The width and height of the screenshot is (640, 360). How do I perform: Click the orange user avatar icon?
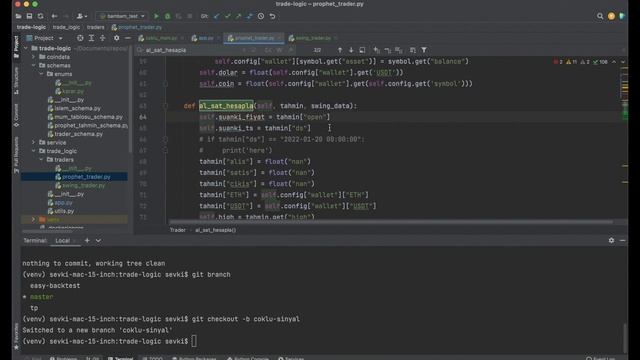[x=611, y=16]
